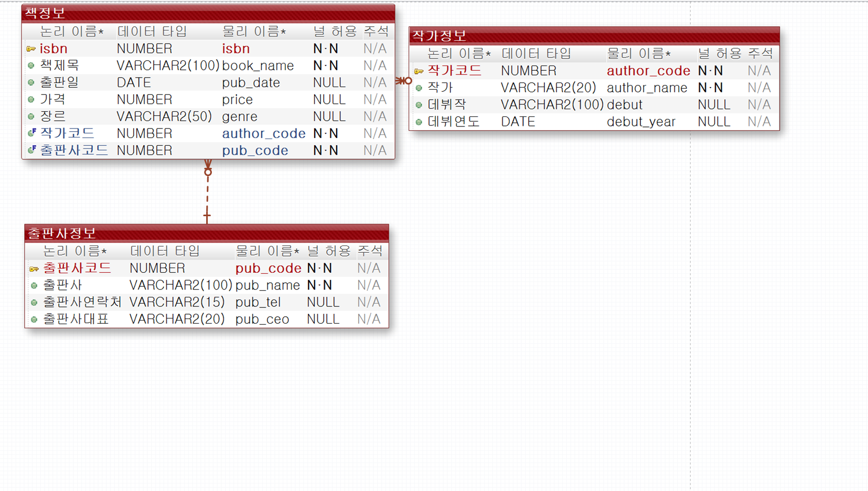This screenshot has width=868, height=491.
Task: Select the 가격 column name
Action: [x=53, y=100]
